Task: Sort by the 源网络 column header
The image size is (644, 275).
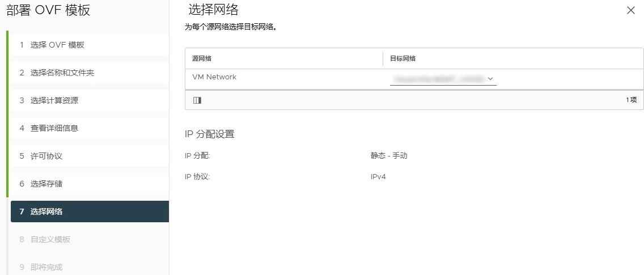Action: coord(202,58)
